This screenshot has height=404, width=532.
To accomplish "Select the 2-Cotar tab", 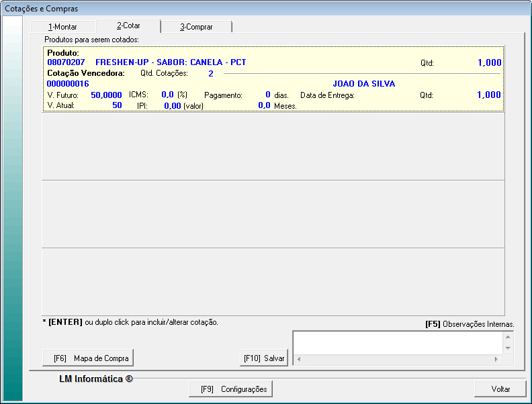I will (128, 26).
